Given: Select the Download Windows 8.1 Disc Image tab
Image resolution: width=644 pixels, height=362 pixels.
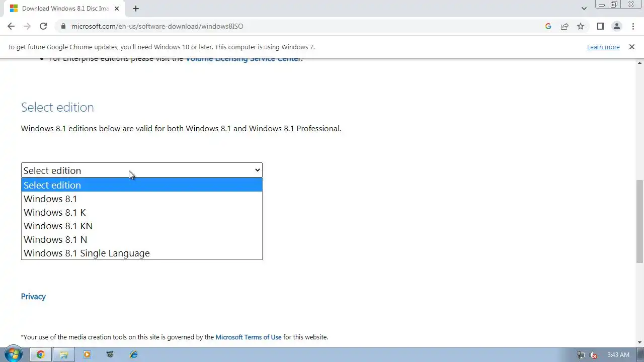Looking at the screenshot, I should pos(65,9).
